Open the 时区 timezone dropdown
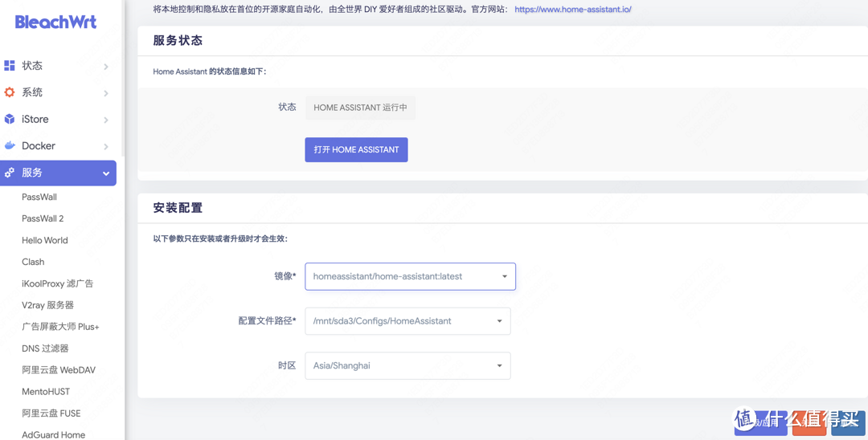Screen dimensions: 868x440 tap(407, 366)
